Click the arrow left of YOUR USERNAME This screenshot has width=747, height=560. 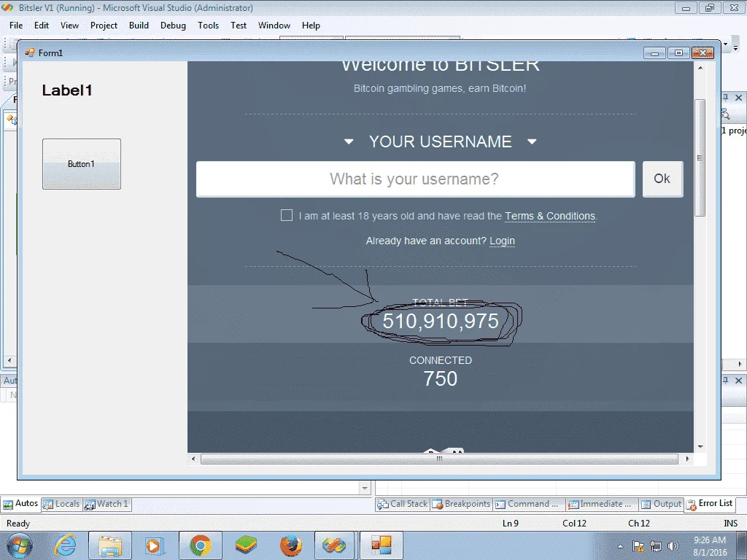click(x=349, y=141)
